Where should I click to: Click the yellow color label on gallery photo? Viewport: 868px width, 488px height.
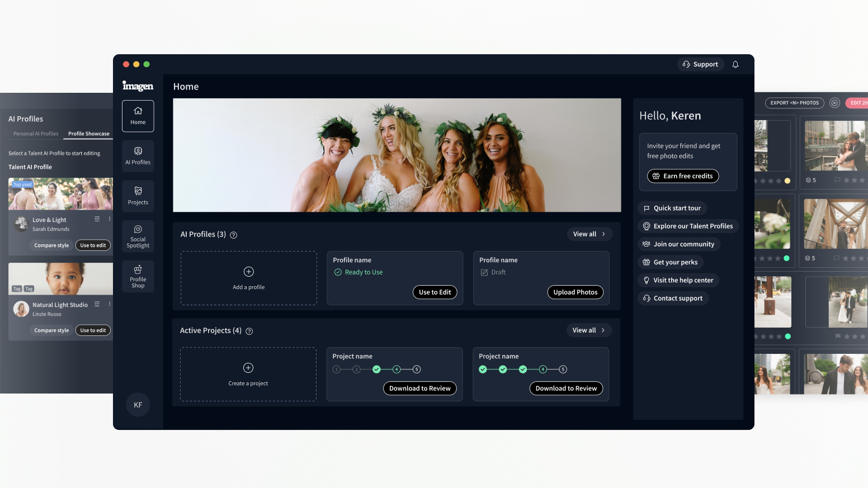click(787, 181)
